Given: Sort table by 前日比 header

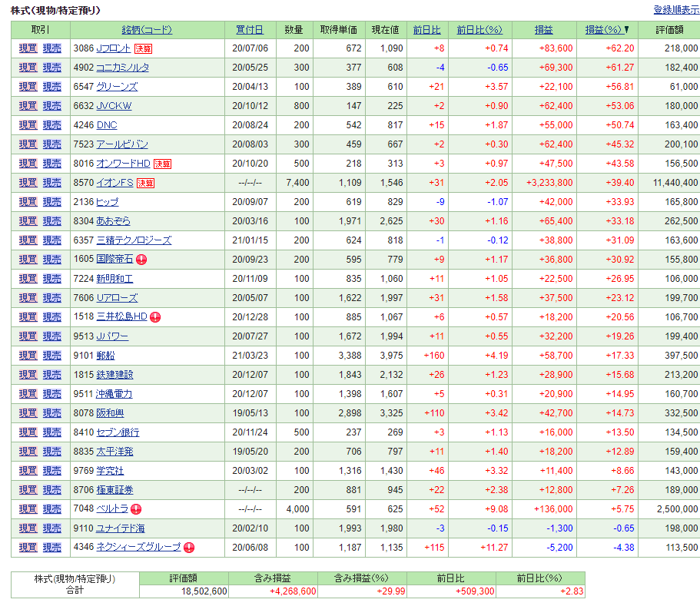Looking at the screenshot, I should tap(426, 30).
